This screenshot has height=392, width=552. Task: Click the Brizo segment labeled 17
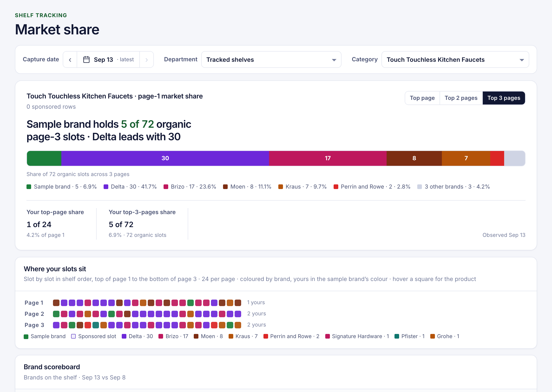(x=328, y=158)
